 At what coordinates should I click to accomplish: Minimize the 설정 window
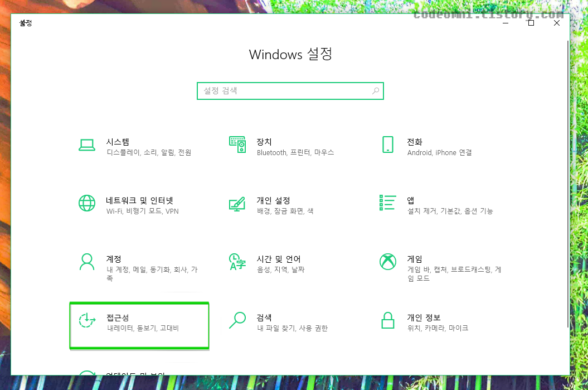[x=506, y=23]
